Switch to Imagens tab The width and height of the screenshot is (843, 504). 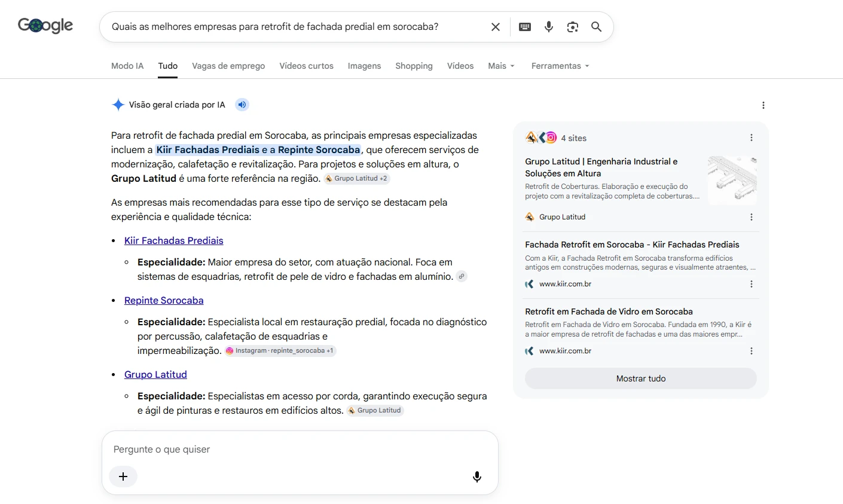(364, 66)
